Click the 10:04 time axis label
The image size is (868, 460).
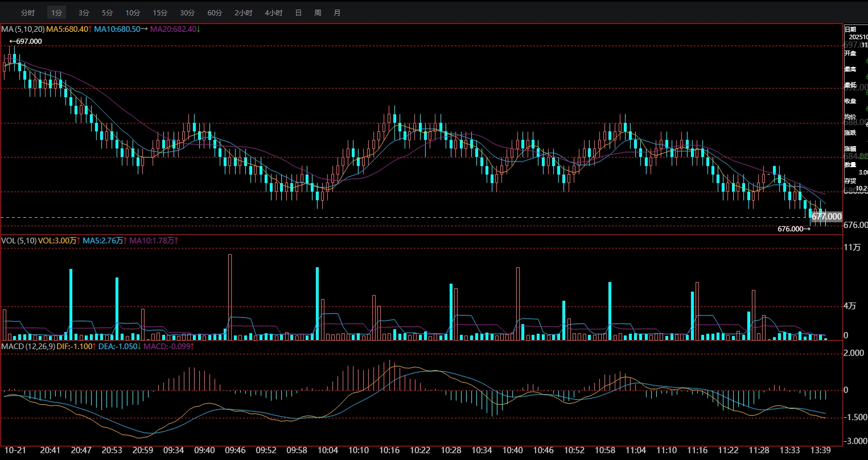click(x=328, y=450)
